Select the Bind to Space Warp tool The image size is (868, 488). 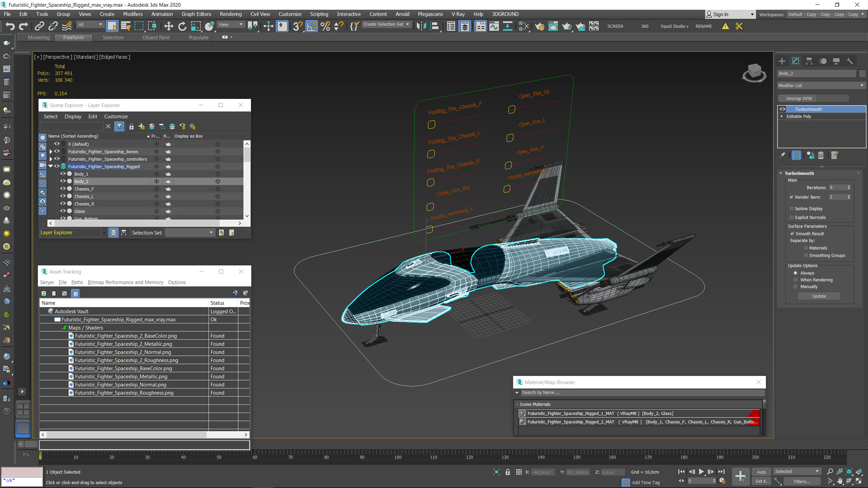(x=67, y=26)
